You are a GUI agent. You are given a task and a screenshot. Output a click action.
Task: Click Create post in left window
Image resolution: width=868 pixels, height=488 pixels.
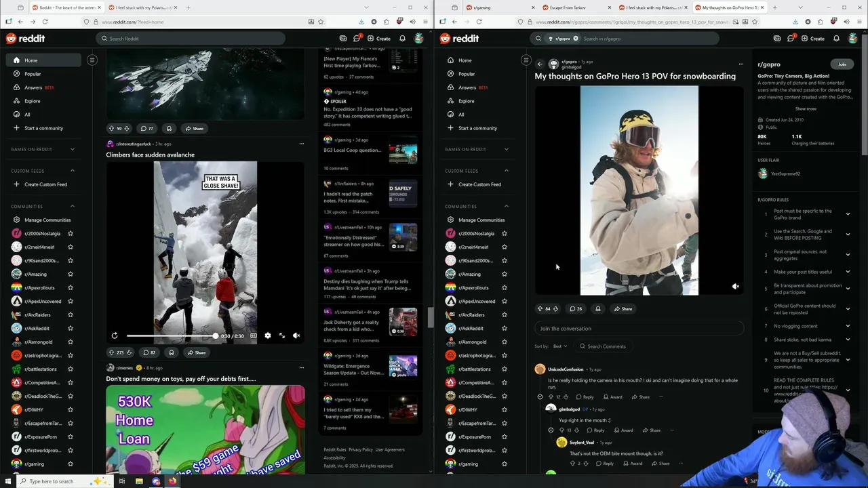(x=379, y=39)
